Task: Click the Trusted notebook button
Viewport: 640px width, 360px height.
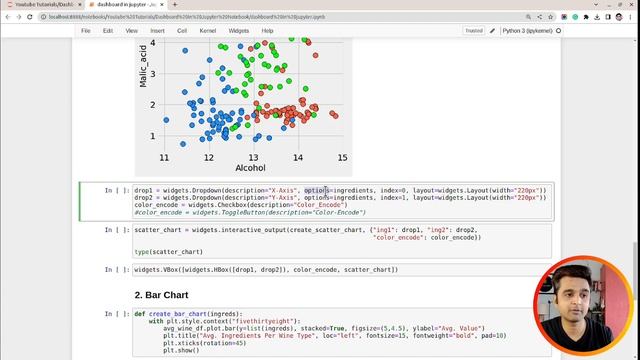Action: (473, 31)
